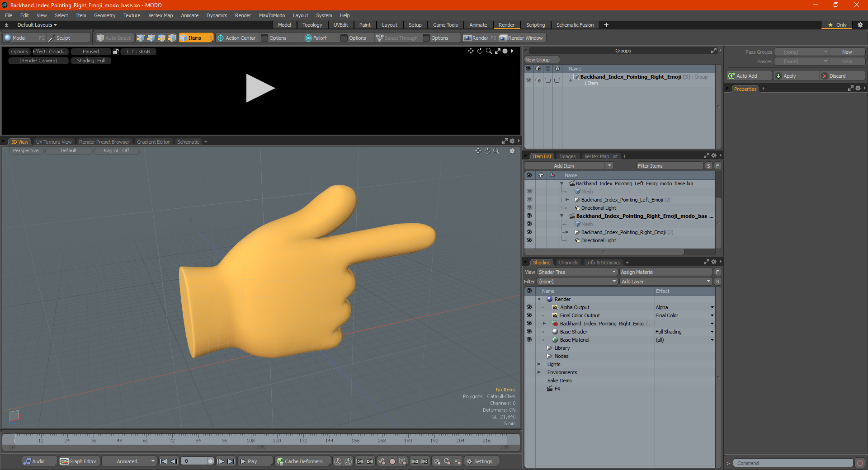The width and height of the screenshot is (868, 470).
Task: Reset the preview view with the rotate icon
Action: coord(480,51)
